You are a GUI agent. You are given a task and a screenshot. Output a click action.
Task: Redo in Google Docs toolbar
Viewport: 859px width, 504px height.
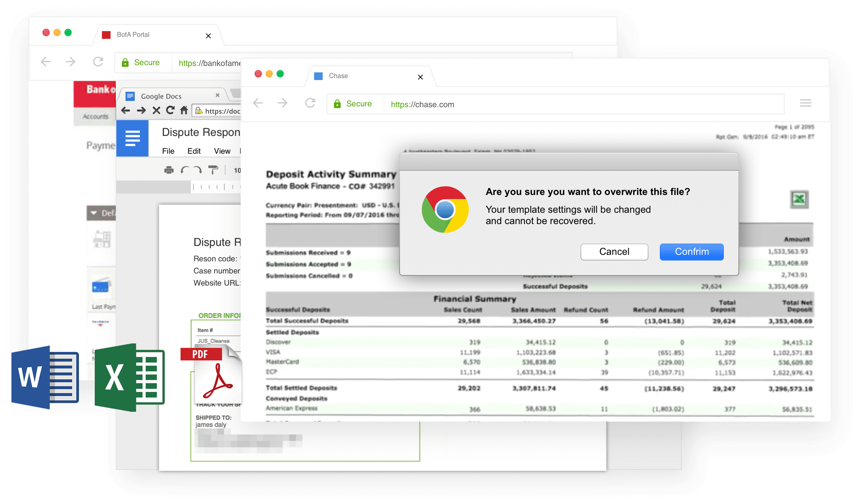pyautogui.click(x=198, y=170)
